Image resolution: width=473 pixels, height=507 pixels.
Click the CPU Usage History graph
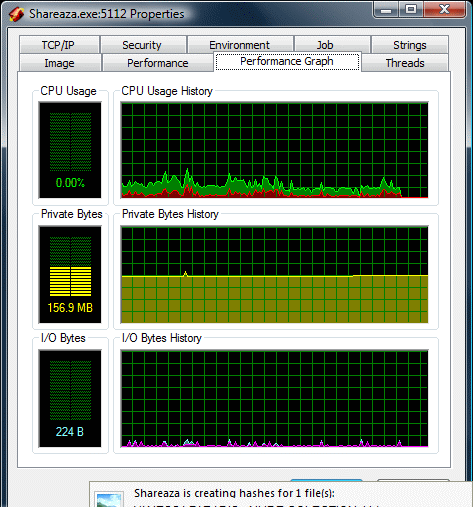coord(274,150)
